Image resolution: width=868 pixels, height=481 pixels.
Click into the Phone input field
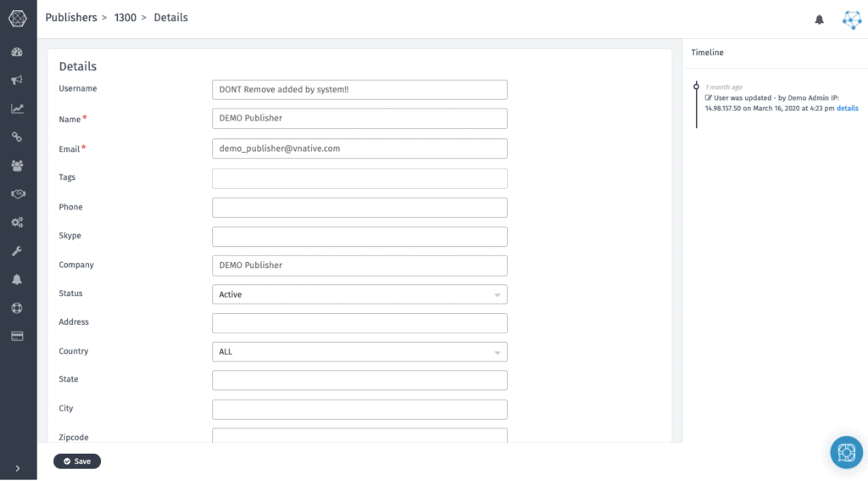click(x=359, y=208)
